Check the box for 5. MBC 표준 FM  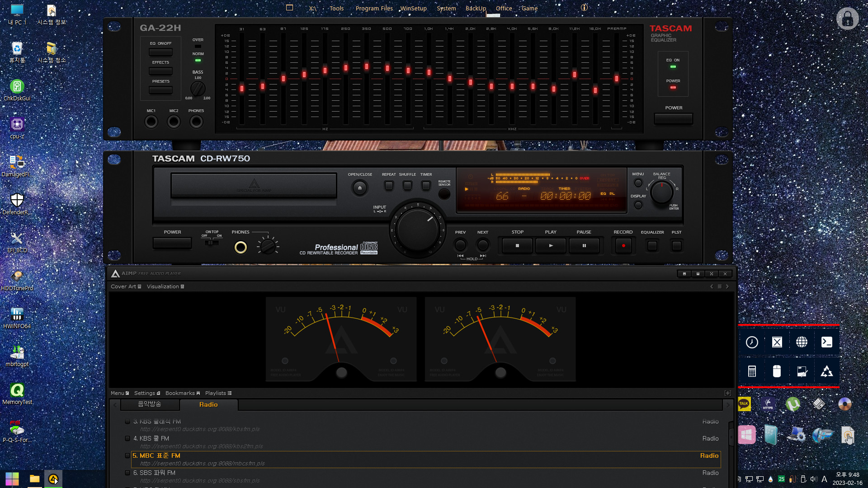point(127,455)
